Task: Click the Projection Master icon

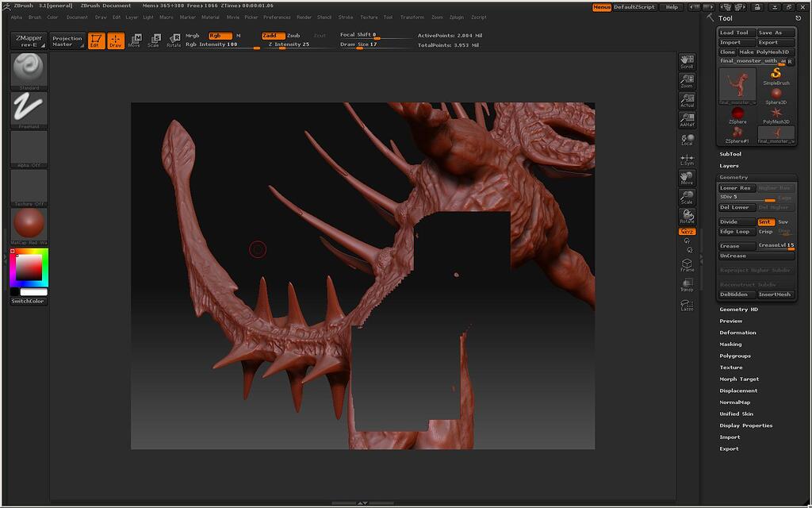Action: pyautogui.click(x=67, y=40)
